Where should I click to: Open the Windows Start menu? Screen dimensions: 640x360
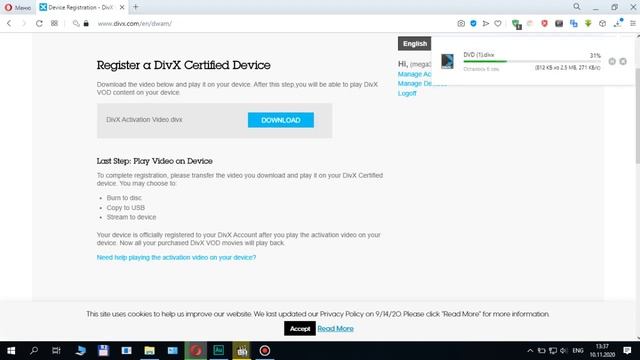coord(11,351)
